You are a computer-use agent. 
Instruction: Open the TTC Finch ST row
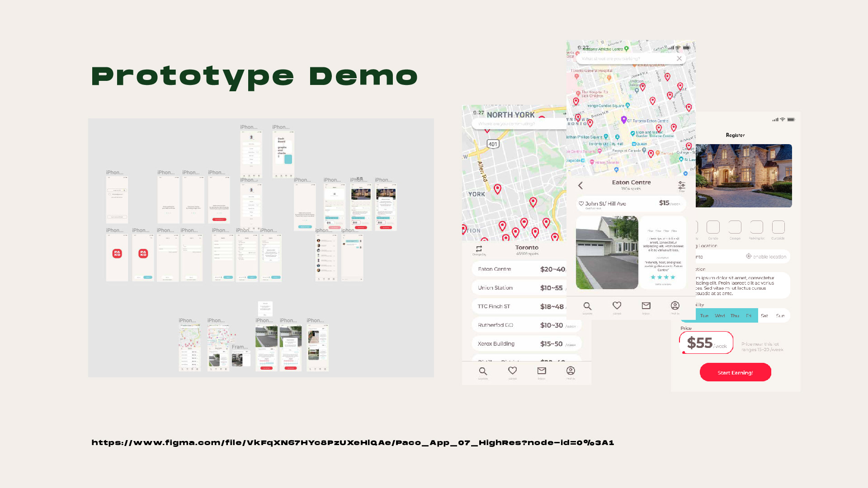[519, 306]
